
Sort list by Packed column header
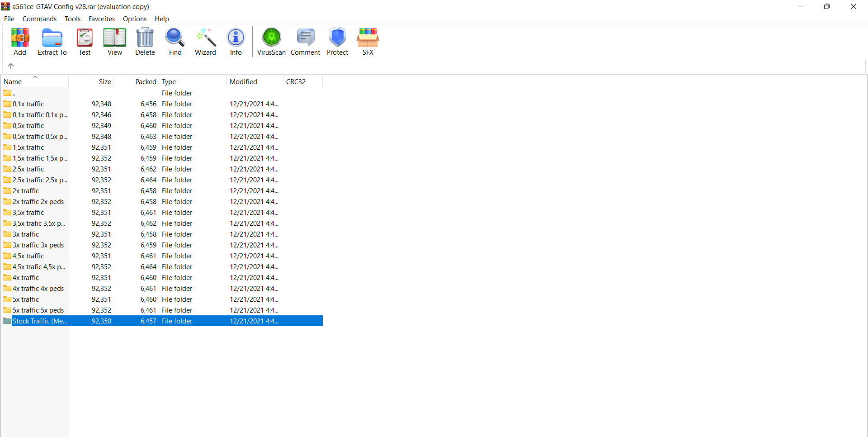pyautogui.click(x=136, y=82)
